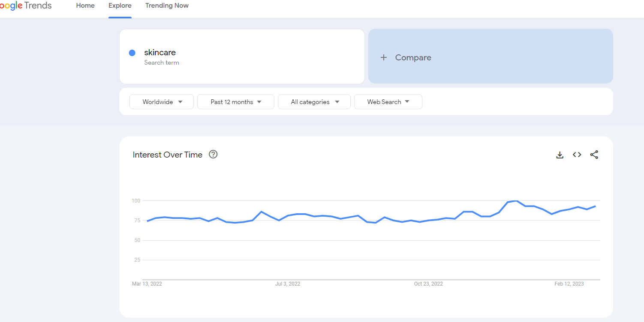Click the plus icon in Compare

coord(384,57)
